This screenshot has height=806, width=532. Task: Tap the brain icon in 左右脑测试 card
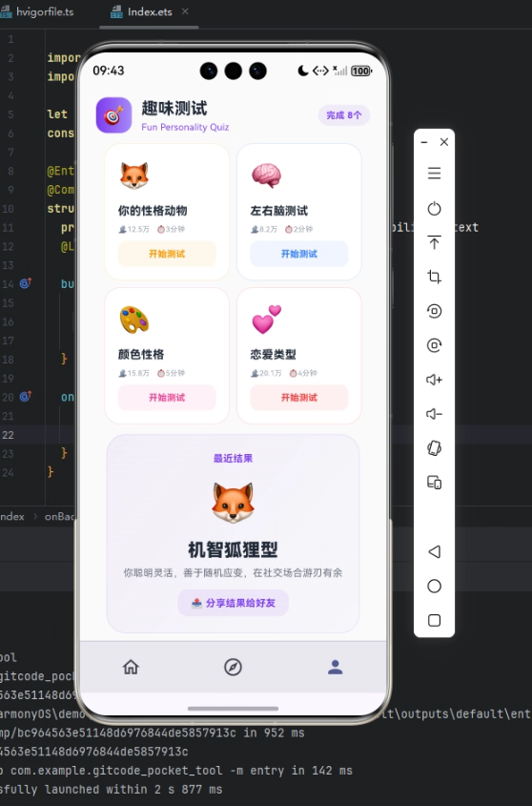[266, 176]
